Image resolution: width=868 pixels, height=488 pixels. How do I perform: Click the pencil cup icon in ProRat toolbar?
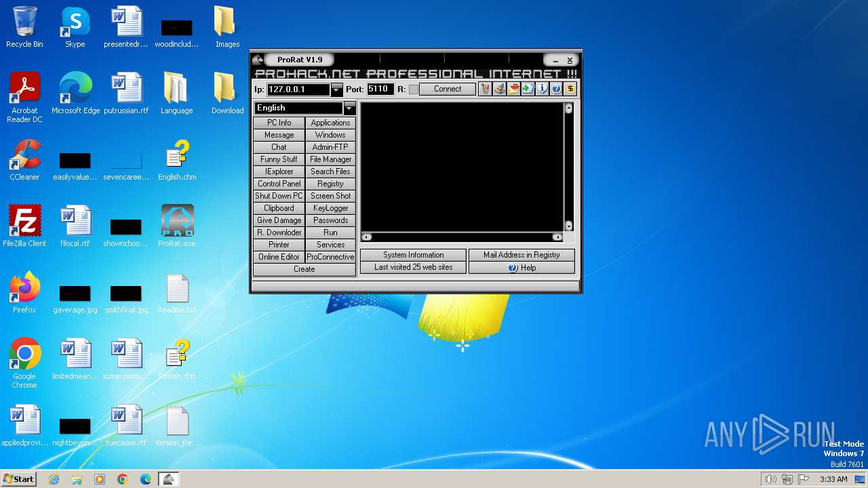click(x=485, y=89)
